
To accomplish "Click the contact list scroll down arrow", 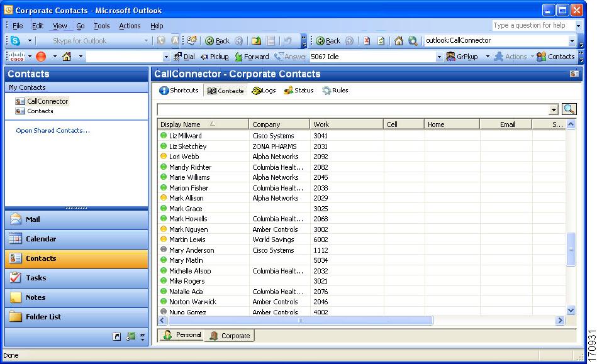I will pyautogui.click(x=571, y=311).
